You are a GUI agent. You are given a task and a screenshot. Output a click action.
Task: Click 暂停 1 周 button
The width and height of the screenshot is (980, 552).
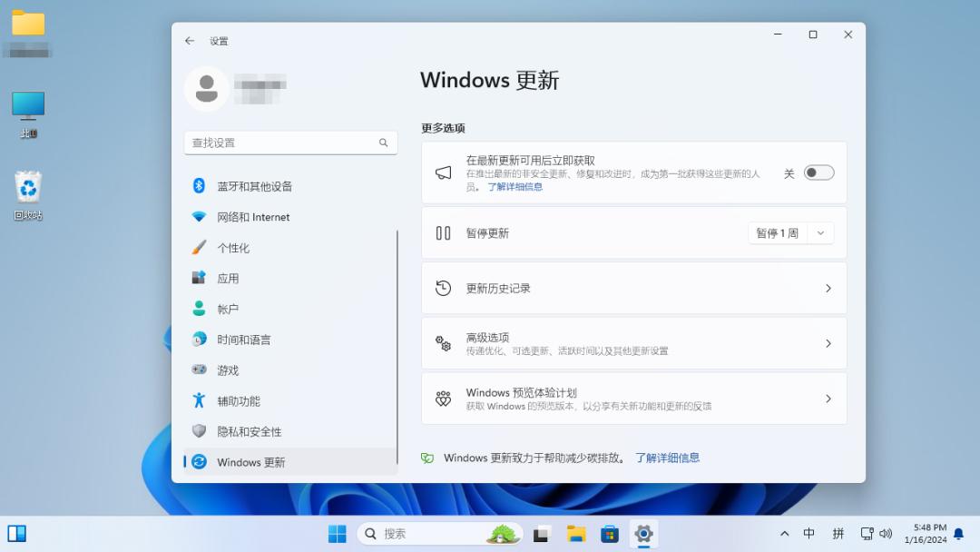[778, 233]
